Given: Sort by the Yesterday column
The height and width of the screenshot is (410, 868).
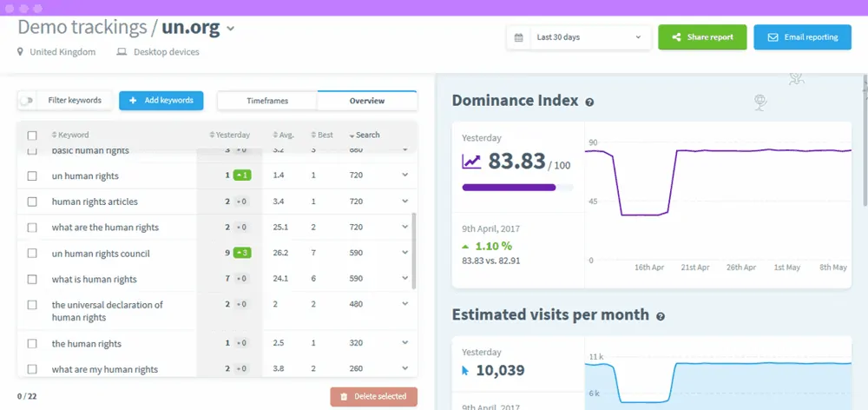Looking at the screenshot, I should (x=230, y=135).
